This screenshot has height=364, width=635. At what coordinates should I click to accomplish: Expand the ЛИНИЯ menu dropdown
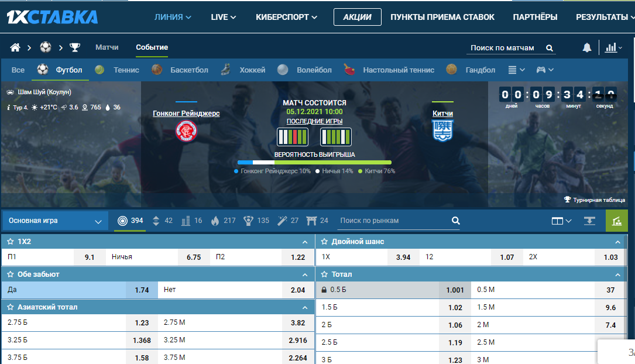click(173, 17)
